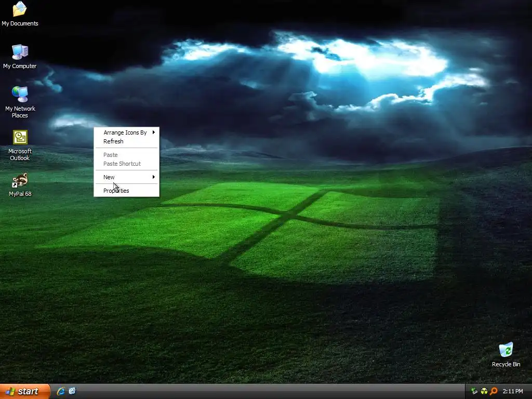The height and width of the screenshot is (399, 532).
Task: Expand the Arrange Icons By submenu
Action: [126, 132]
